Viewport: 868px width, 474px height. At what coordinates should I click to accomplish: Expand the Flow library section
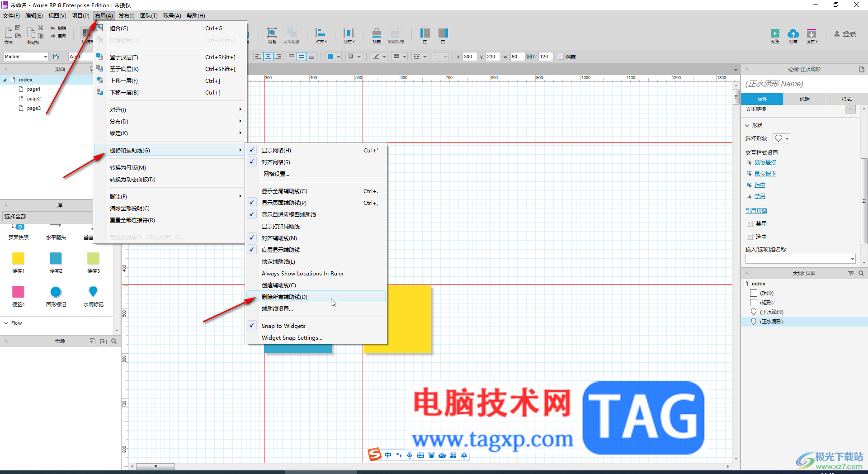tap(6, 323)
